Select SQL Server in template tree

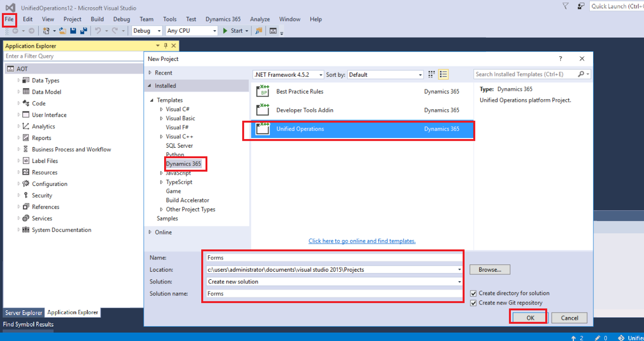pos(180,146)
